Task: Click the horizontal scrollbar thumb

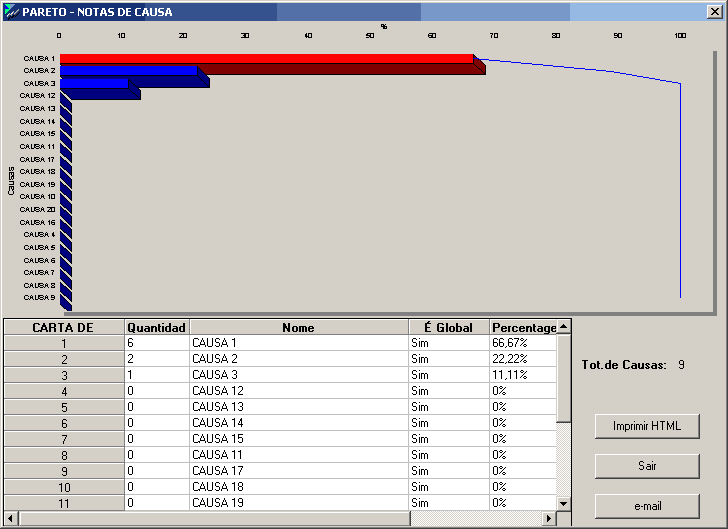Action: tap(214, 518)
